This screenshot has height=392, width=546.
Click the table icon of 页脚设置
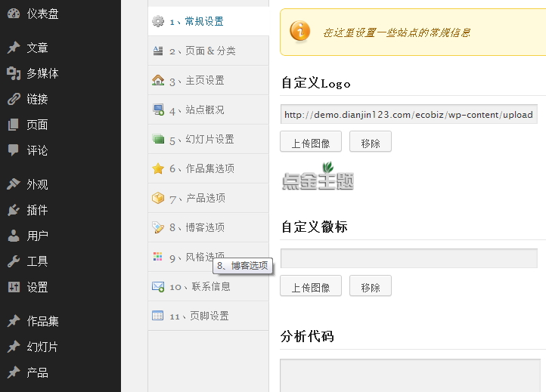tap(158, 316)
